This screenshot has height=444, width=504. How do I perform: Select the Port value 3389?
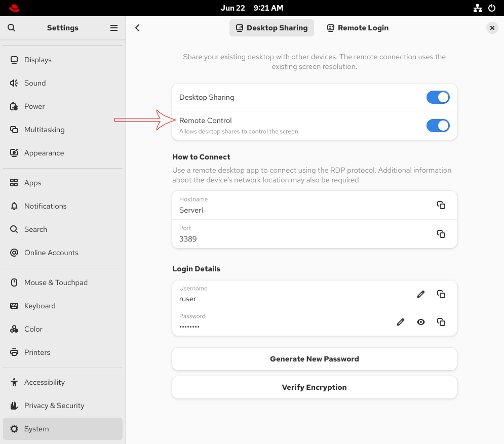pos(188,239)
